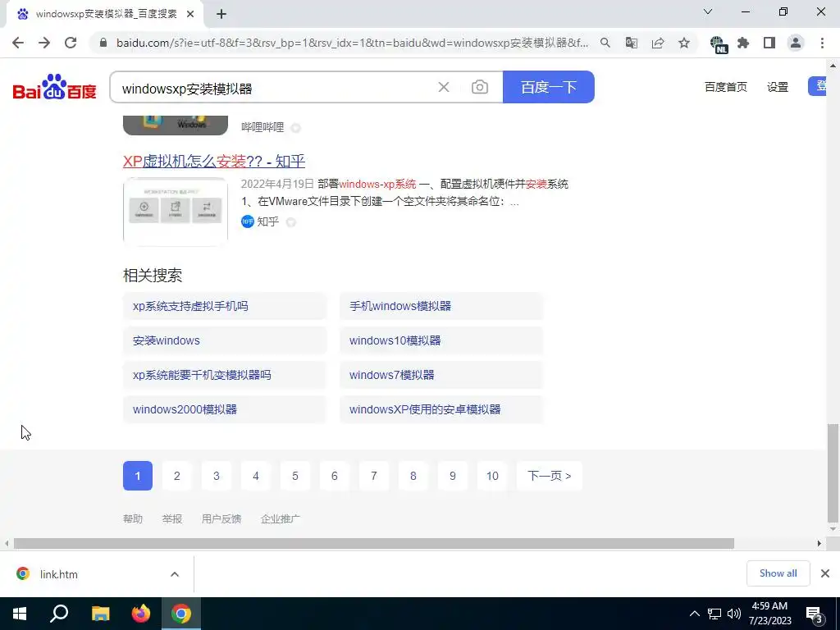This screenshot has width=840, height=630.
Task: Select the windowsxp安装模拟器 Baidu tab
Action: click(x=106, y=14)
